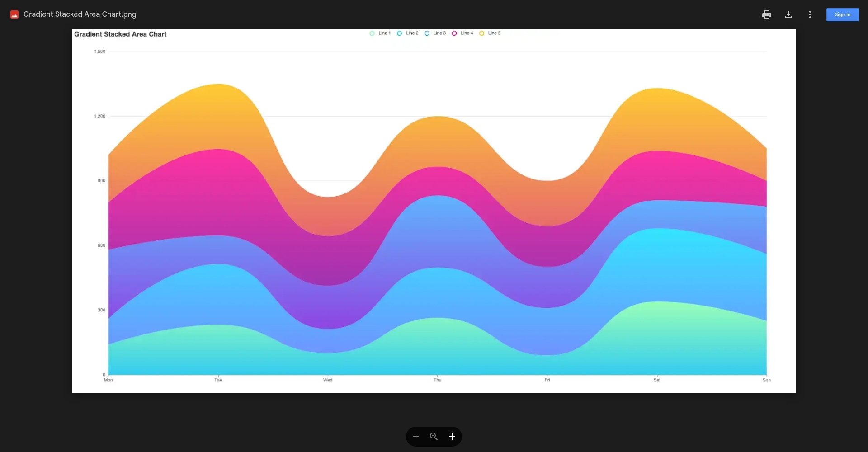The image size is (868, 452).
Task: Click the print icon
Action: pyautogui.click(x=766, y=14)
